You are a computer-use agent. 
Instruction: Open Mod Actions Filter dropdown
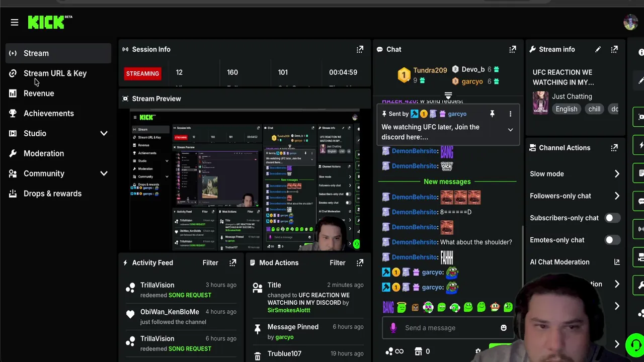point(338,262)
